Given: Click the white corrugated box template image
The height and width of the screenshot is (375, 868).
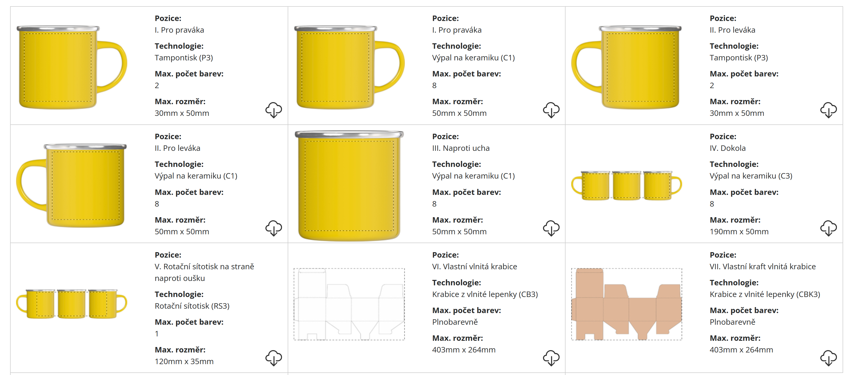Looking at the screenshot, I should click(349, 304).
